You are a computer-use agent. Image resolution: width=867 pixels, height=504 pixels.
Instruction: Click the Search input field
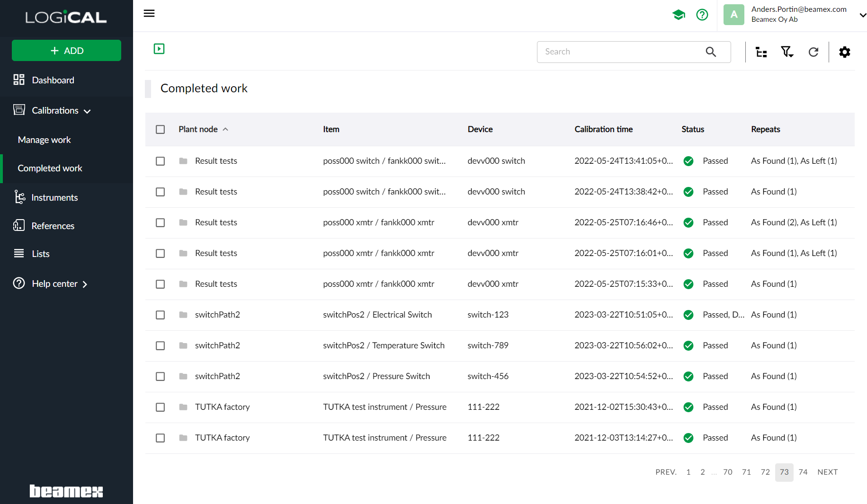pos(634,52)
